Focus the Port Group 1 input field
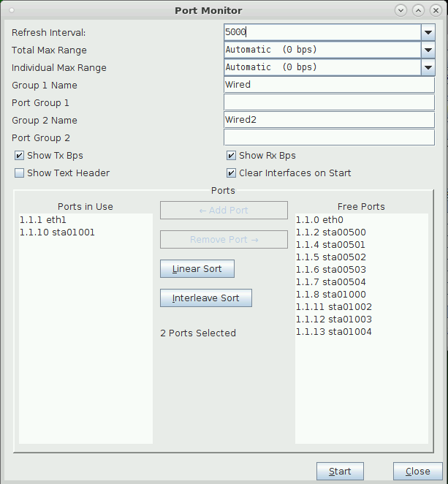The image size is (448, 484). (x=328, y=102)
